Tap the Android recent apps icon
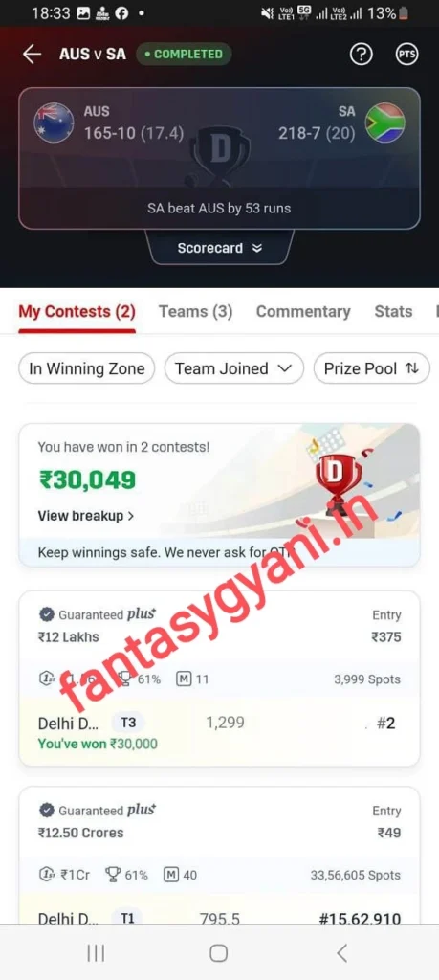 pyautogui.click(x=96, y=952)
